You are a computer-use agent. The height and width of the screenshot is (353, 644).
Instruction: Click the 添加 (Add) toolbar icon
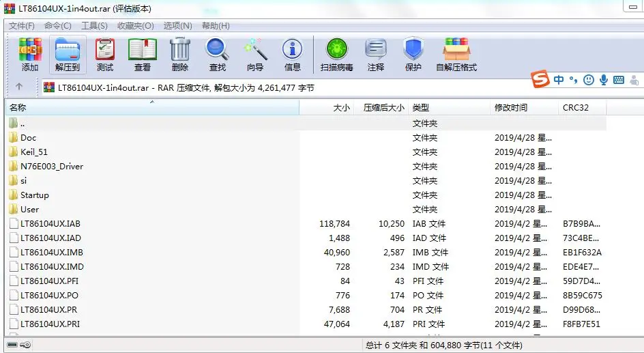pos(29,55)
